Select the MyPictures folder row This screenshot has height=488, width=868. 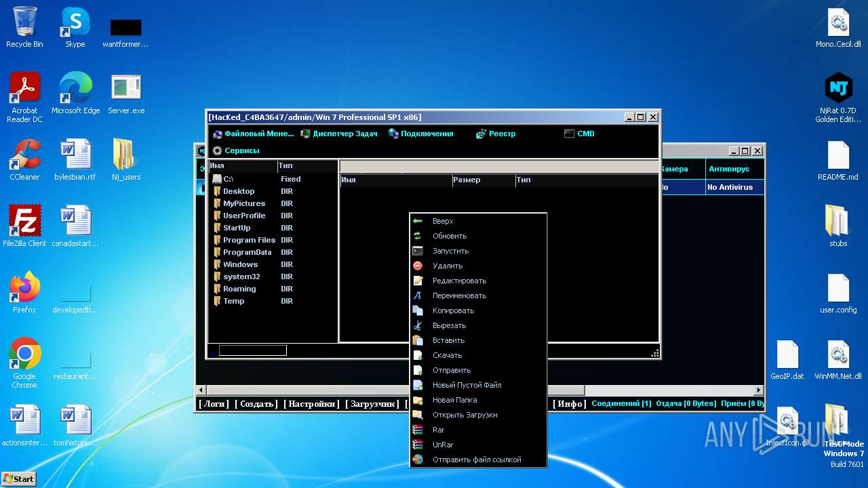(273, 203)
